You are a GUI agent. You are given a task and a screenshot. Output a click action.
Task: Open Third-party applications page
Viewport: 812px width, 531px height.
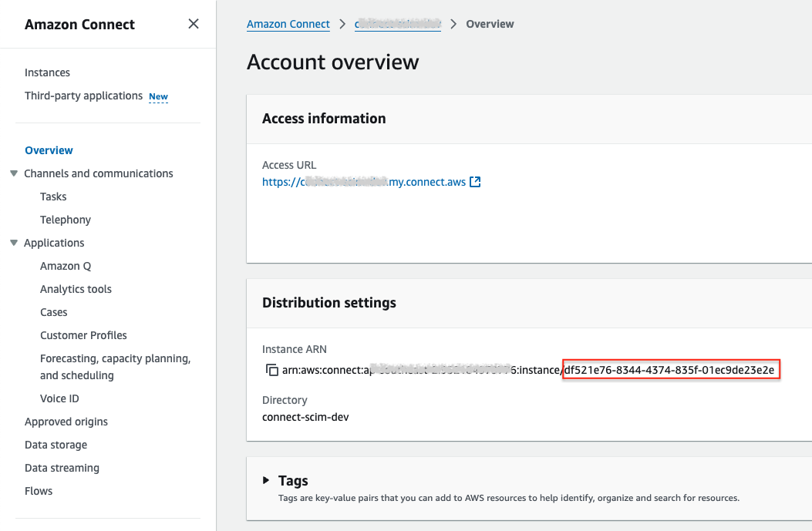tap(83, 96)
